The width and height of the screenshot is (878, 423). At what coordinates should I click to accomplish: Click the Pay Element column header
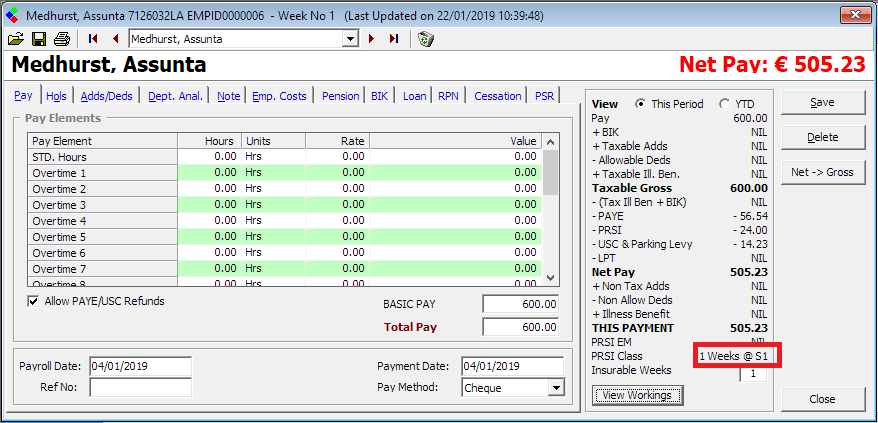(102, 141)
